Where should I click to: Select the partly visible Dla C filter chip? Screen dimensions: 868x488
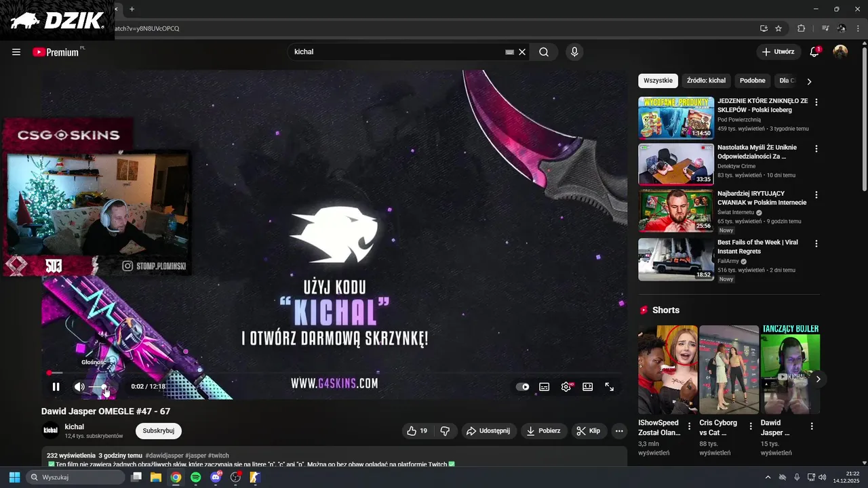click(x=787, y=81)
